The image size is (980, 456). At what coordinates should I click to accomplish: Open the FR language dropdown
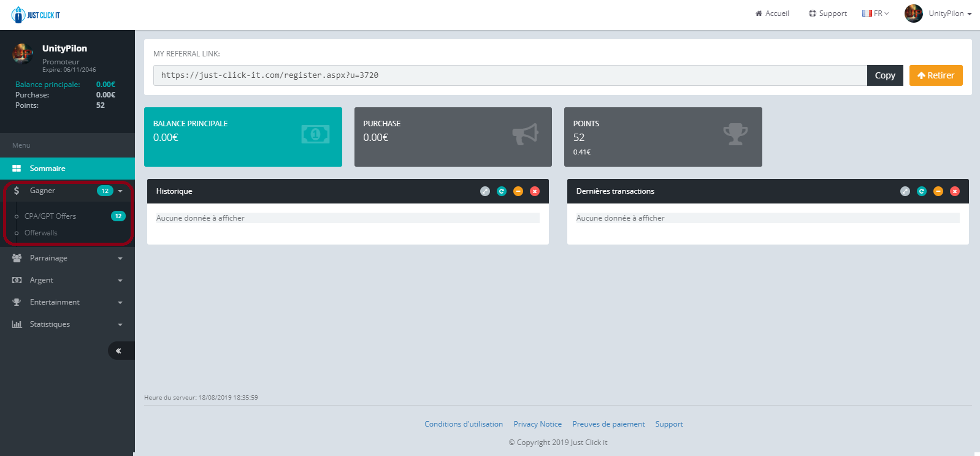click(875, 13)
